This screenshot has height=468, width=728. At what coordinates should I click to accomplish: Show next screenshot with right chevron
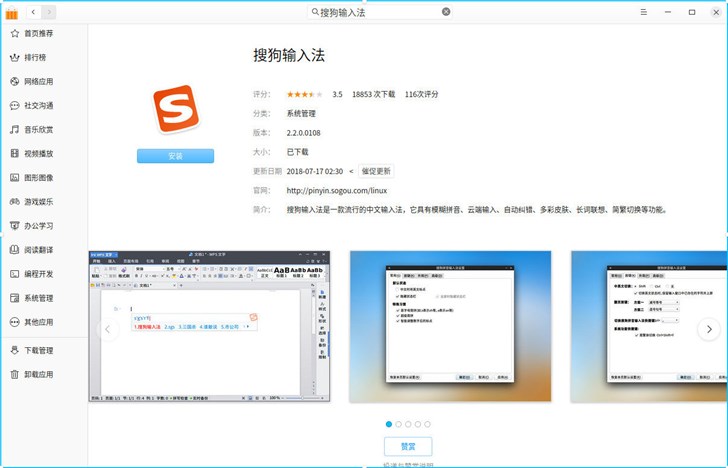709,329
